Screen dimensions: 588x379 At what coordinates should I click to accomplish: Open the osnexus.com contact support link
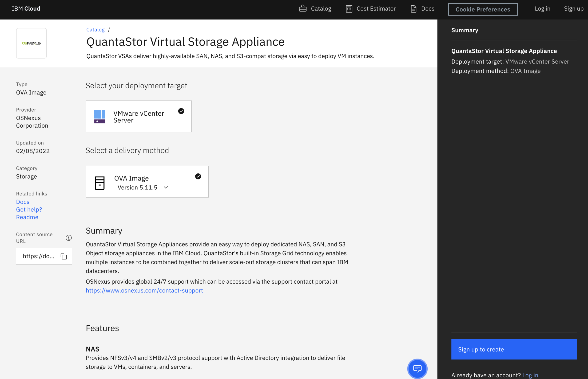tap(144, 291)
